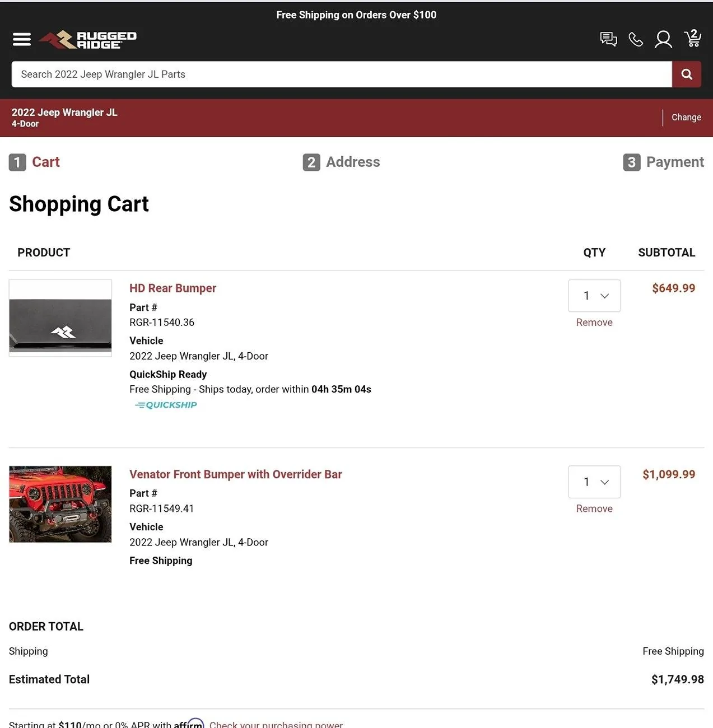Open the shopping cart icon
713x728 pixels.
pos(693,38)
